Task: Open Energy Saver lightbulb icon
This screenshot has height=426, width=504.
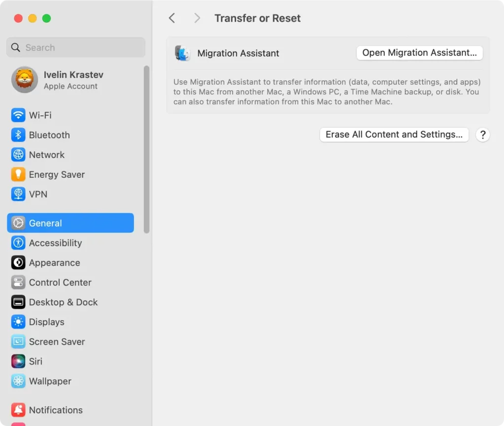Action: [x=18, y=174]
